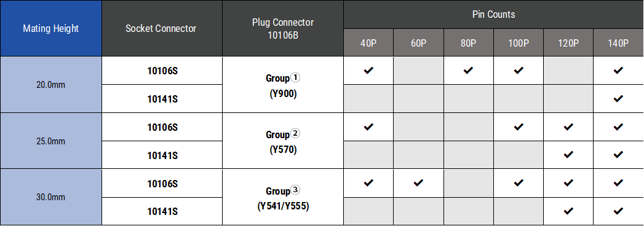
Task: Click the 20.0mm mating height cell
Action: [x=51, y=85]
